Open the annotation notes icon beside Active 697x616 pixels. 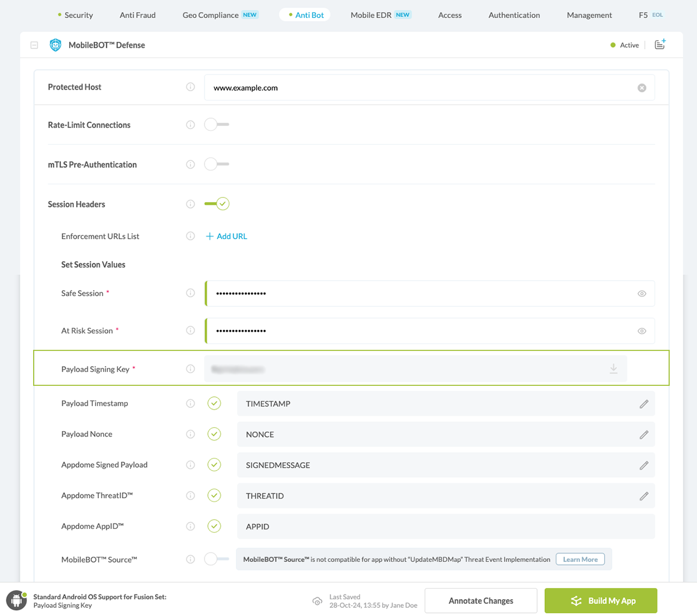click(x=660, y=45)
